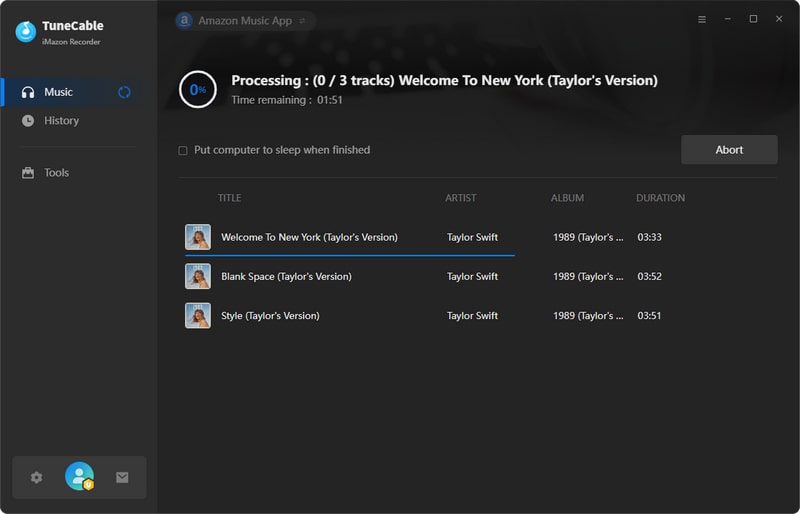
Task: Click the 03:33 duration value
Action: coord(649,237)
